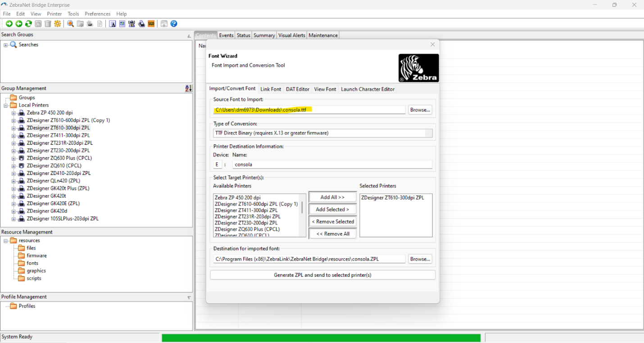Open the Font Wizard toolbar icon
The height and width of the screenshot is (343, 644).
[x=113, y=23]
